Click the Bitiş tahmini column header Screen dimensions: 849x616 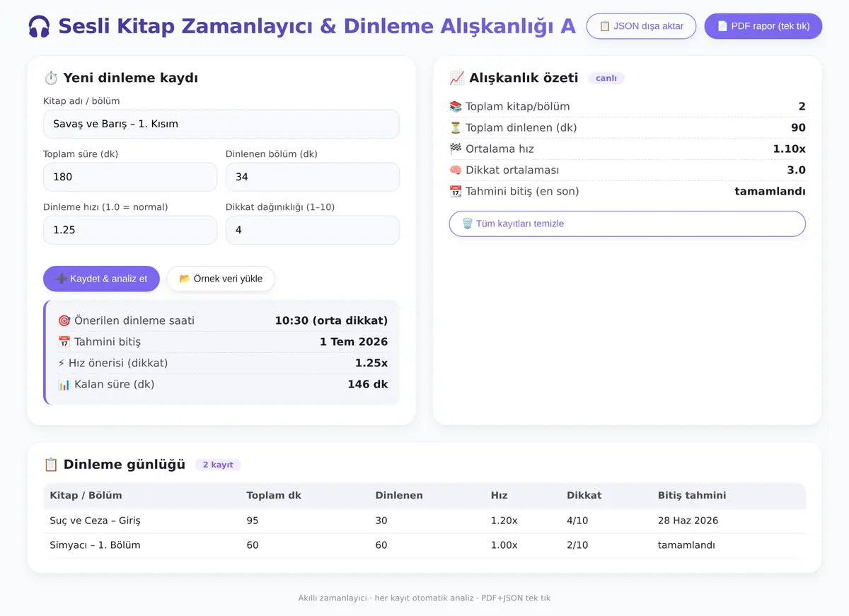(692, 495)
